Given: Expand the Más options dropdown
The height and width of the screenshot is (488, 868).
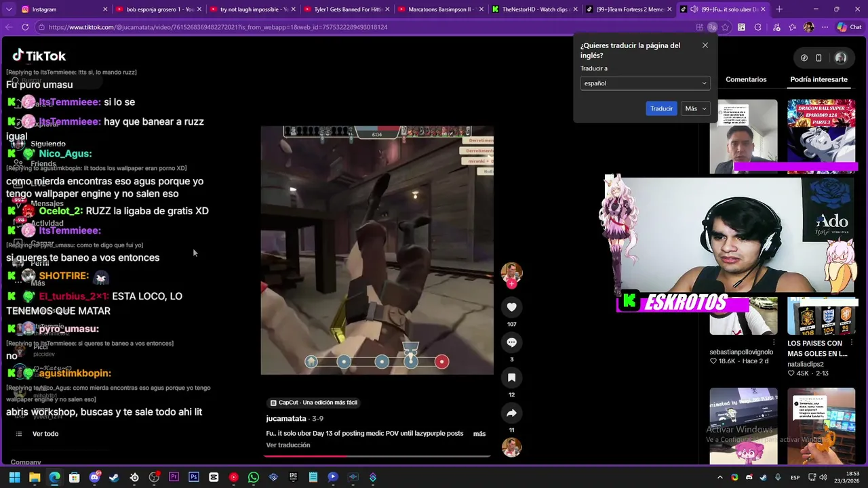Looking at the screenshot, I should click(695, 108).
